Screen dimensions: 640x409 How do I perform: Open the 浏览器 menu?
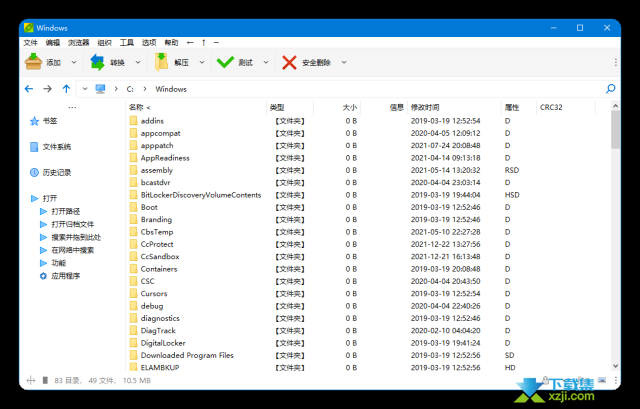[x=78, y=42]
